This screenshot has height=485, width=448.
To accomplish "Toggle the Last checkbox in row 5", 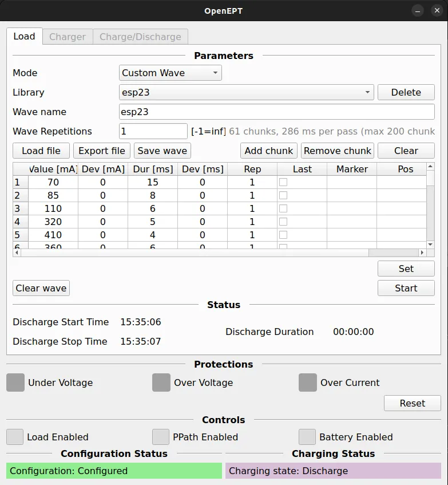I will [x=283, y=235].
